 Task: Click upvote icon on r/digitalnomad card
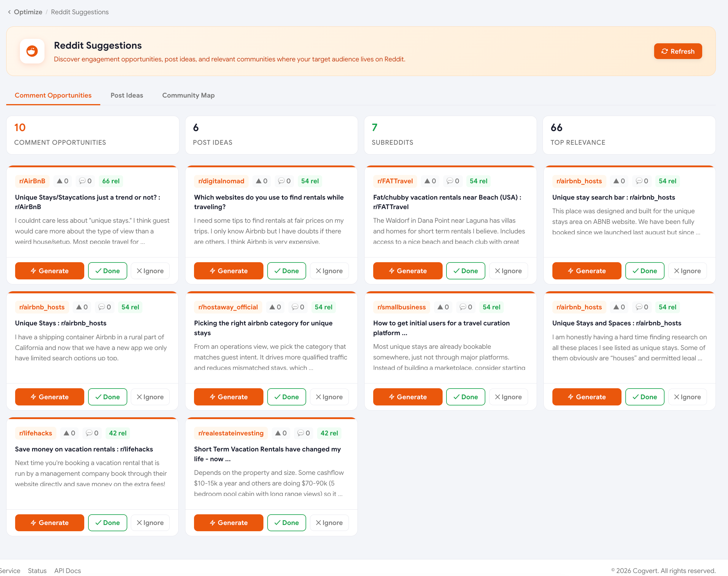tap(259, 181)
